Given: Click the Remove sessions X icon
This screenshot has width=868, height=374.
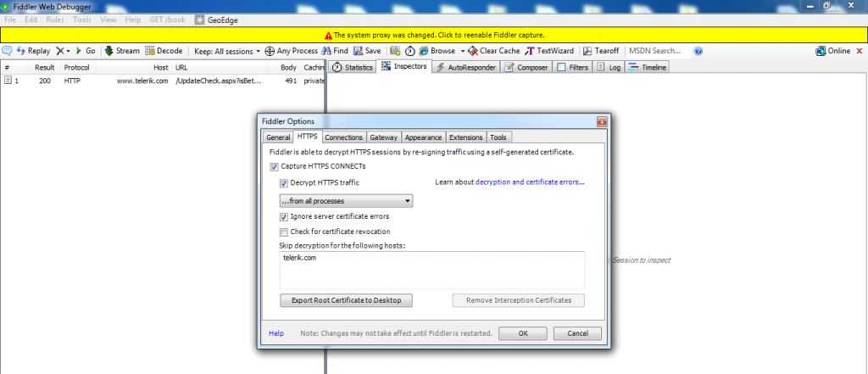Looking at the screenshot, I should pyautogui.click(x=60, y=51).
